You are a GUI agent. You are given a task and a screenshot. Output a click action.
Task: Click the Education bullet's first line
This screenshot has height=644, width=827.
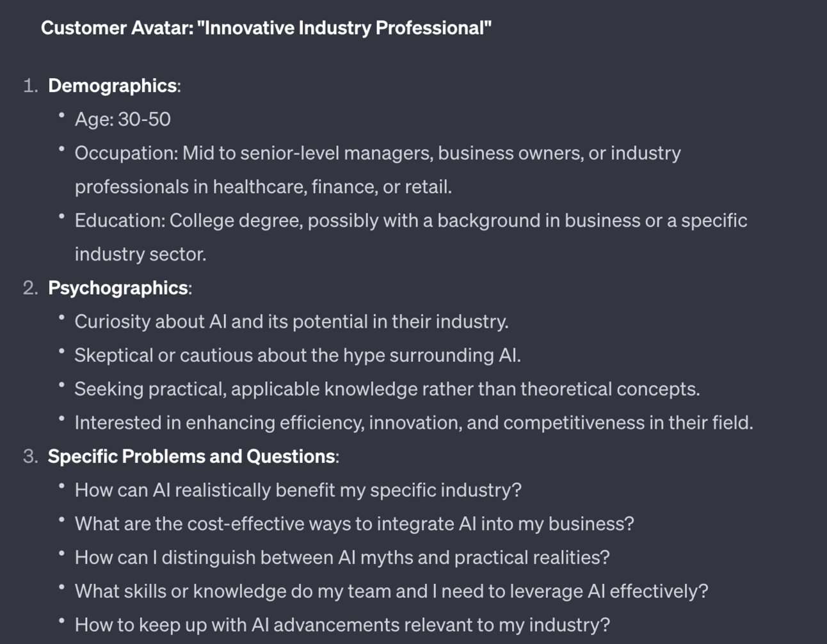click(410, 221)
